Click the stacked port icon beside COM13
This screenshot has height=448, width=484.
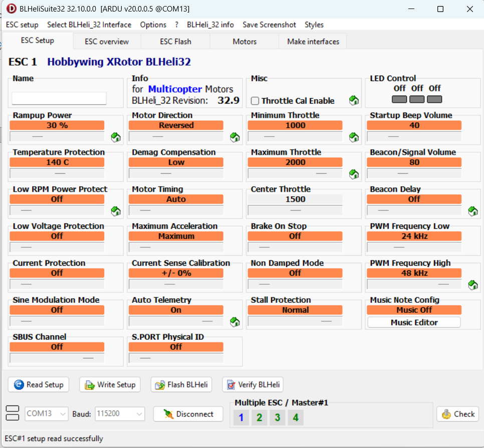click(13, 413)
